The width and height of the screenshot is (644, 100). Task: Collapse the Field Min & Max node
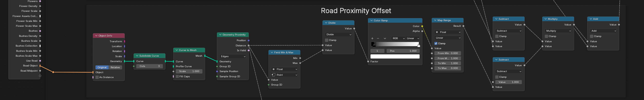(272, 53)
